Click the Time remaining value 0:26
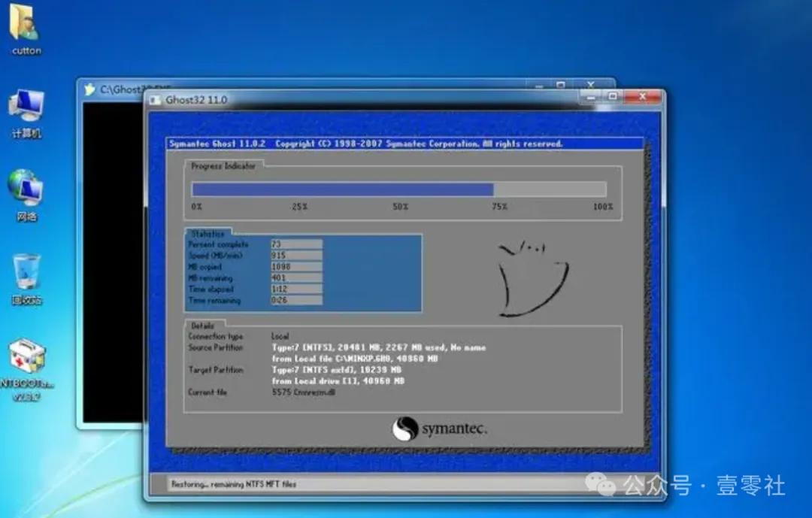This screenshot has width=812, height=518. pyautogui.click(x=296, y=300)
